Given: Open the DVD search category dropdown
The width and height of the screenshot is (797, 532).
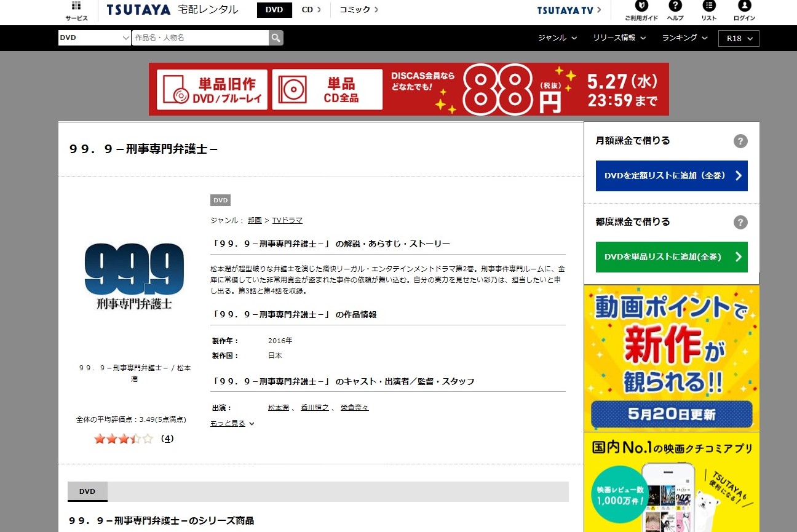Looking at the screenshot, I should [95, 38].
